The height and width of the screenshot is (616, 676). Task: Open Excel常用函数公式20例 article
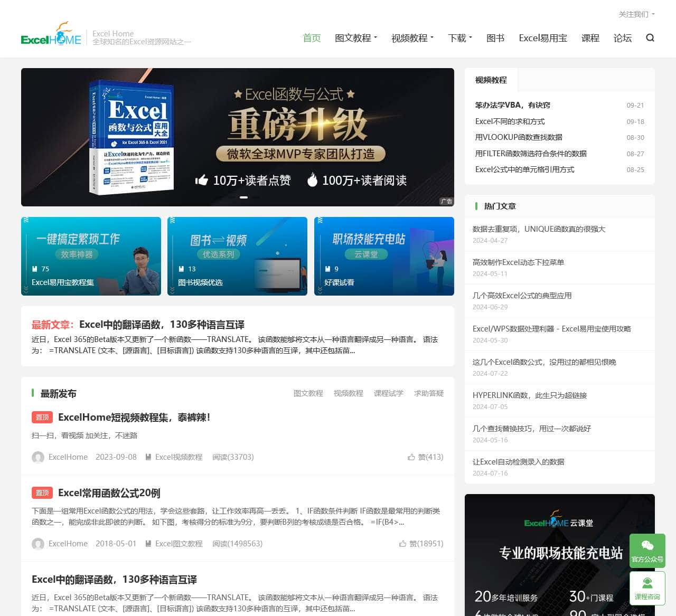tap(109, 493)
